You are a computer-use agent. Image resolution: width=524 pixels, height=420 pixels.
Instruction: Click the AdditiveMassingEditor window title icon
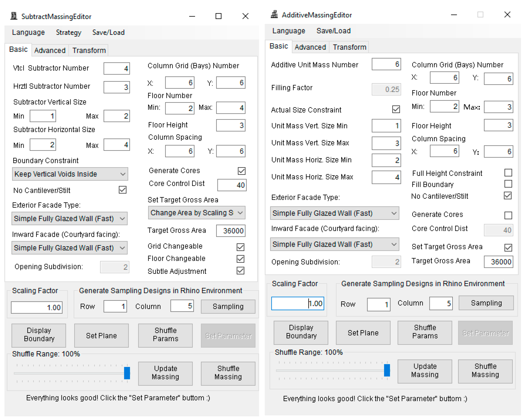pos(274,15)
